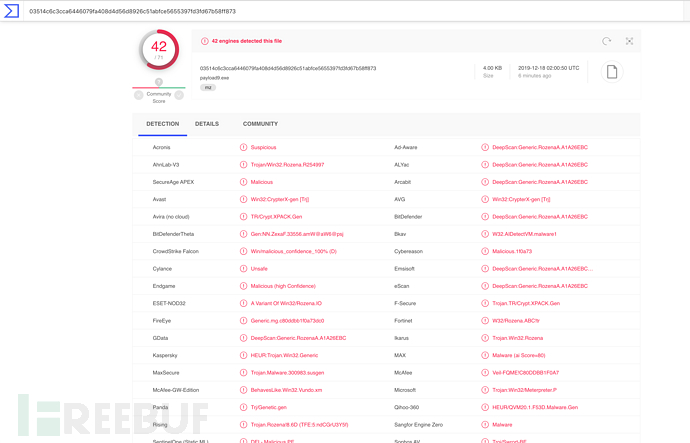Click the ESET-NOD32 engine name
The width and height of the screenshot is (690, 443).
coord(169,304)
